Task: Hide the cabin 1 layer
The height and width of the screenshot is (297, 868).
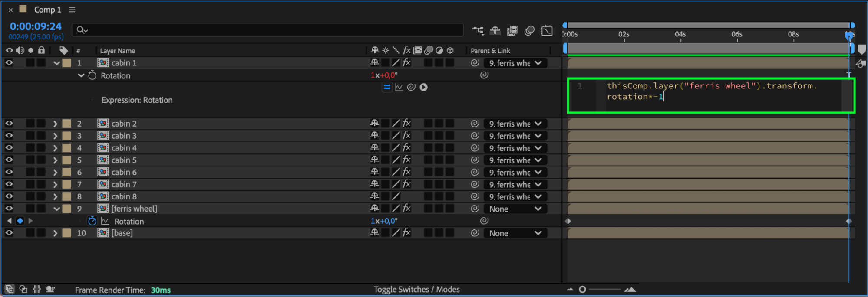Action: (x=9, y=63)
